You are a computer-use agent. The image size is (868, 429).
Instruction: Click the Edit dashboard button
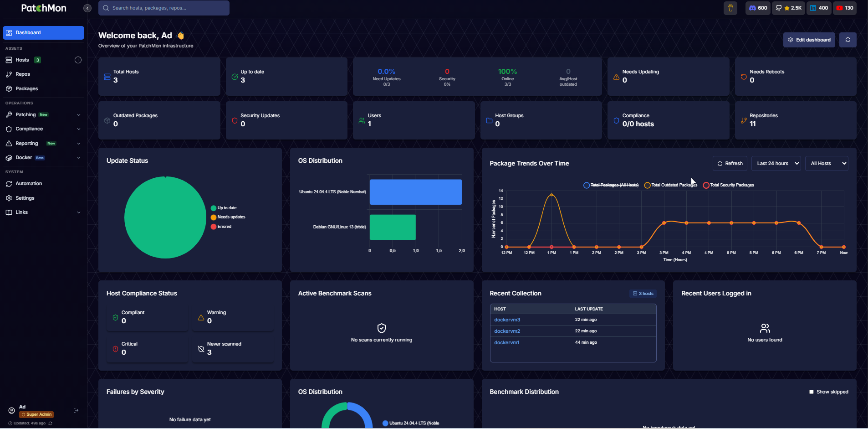(809, 40)
